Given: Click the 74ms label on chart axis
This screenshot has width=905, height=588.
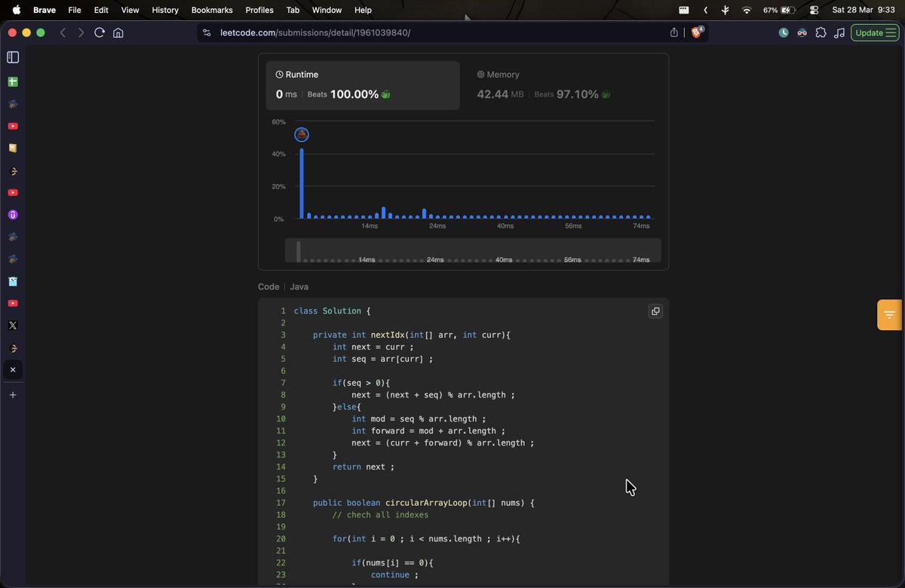Looking at the screenshot, I should pos(641,226).
